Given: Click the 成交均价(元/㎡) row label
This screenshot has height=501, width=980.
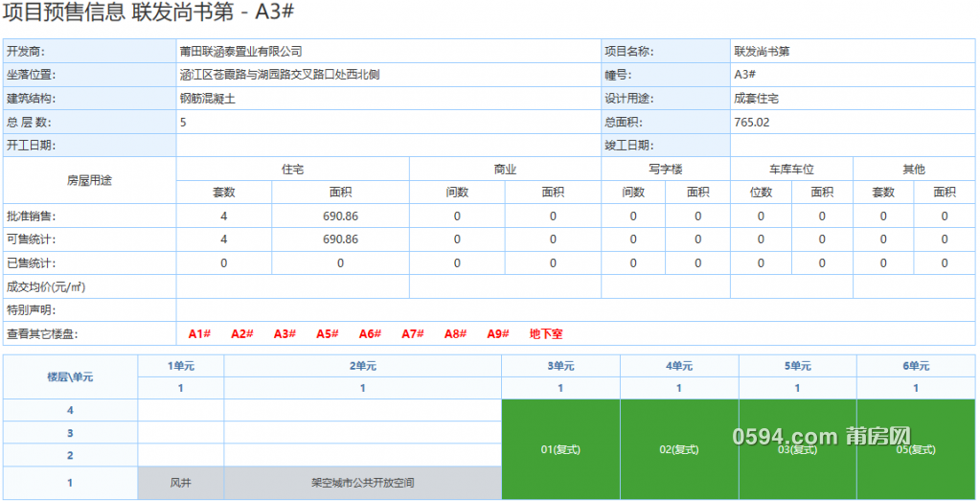Looking at the screenshot, I should click(x=46, y=286).
